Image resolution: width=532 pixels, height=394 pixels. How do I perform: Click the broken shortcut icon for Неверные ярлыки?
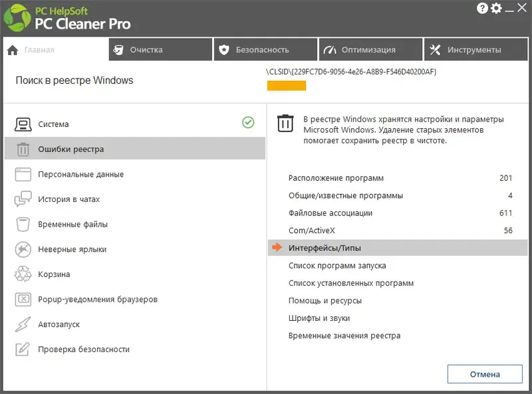[23, 249]
